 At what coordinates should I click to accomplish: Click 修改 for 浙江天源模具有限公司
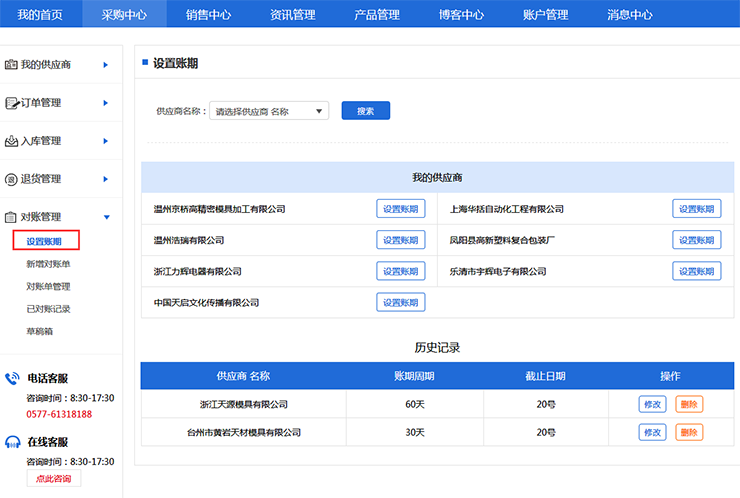[x=653, y=404]
